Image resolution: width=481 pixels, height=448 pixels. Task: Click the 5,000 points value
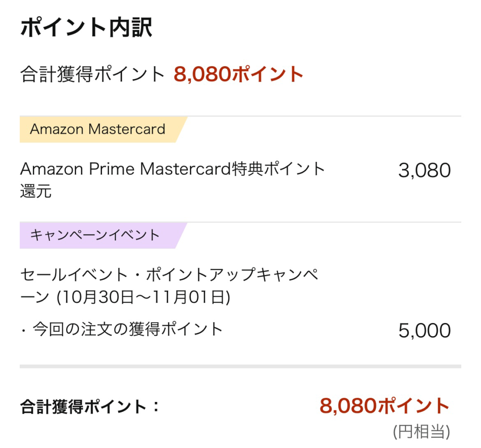pos(425,331)
